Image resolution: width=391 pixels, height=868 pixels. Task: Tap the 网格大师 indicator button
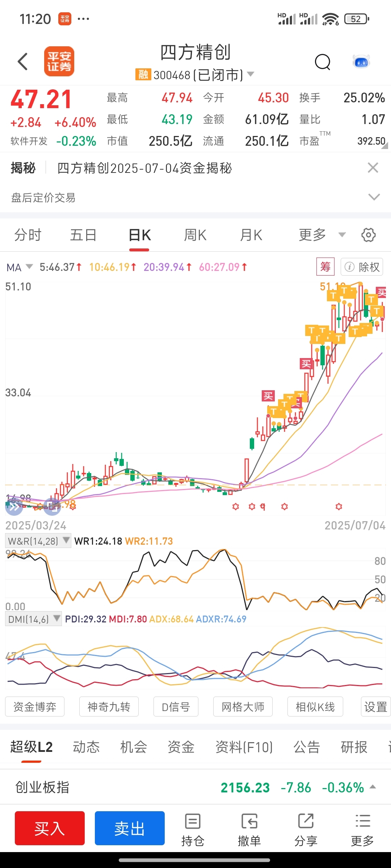tap(243, 706)
